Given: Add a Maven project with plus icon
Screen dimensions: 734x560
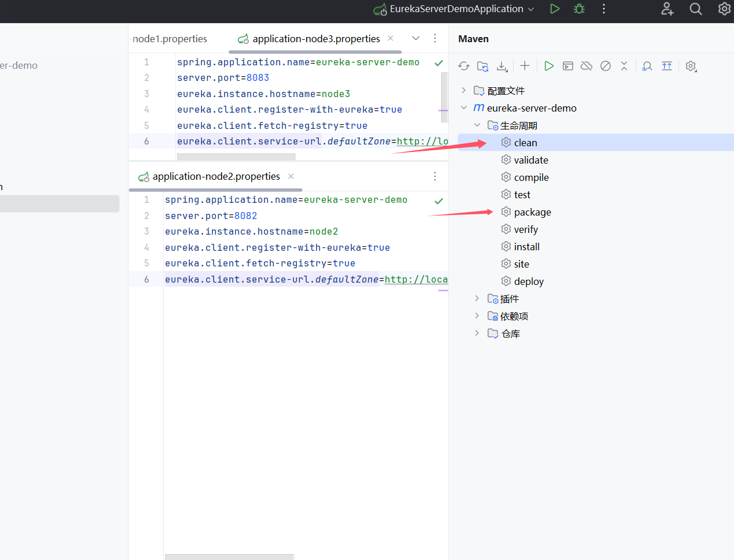Looking at the screenshot, I should point(525,66).
